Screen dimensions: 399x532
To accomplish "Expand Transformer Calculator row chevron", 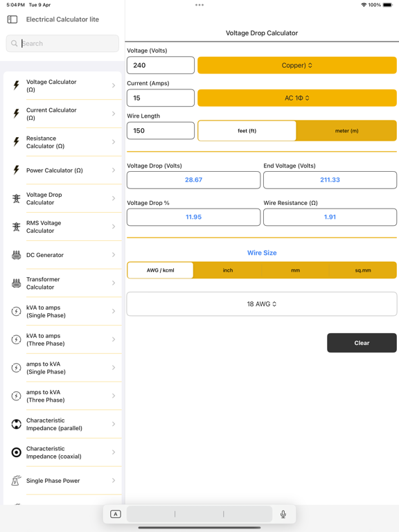I will [114, 283].
